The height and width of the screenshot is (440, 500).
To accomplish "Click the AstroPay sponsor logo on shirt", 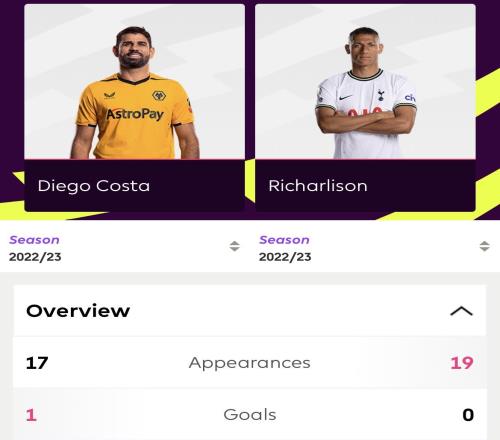I will pyautogui.click(x=135, y=114).
